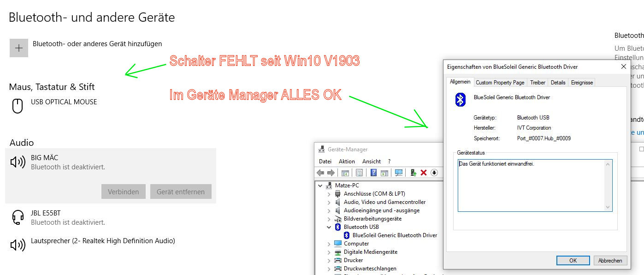Click the JBL E55BT headset icon

click(x=18, y=217)
